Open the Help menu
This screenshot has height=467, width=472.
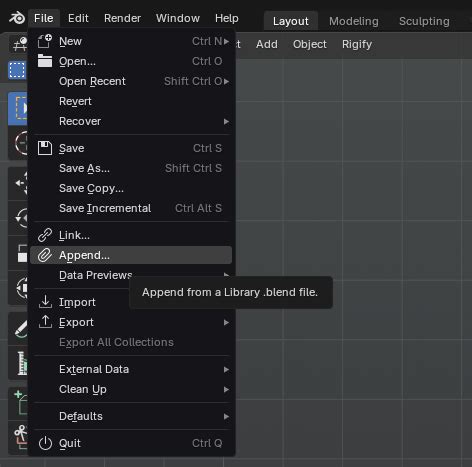(x=227, y=18)
